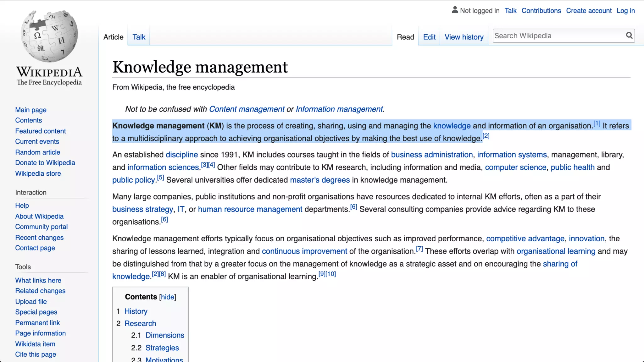Screen dimensions: 644x362
Task: Switch to the Talk tab
Action: (x=139, y=37)
